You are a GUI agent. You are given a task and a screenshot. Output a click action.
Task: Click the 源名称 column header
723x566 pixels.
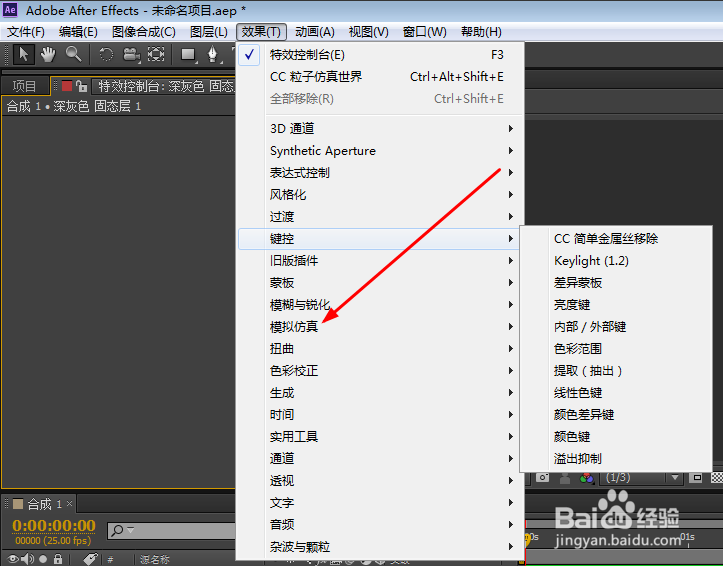[x=155, y=560]
